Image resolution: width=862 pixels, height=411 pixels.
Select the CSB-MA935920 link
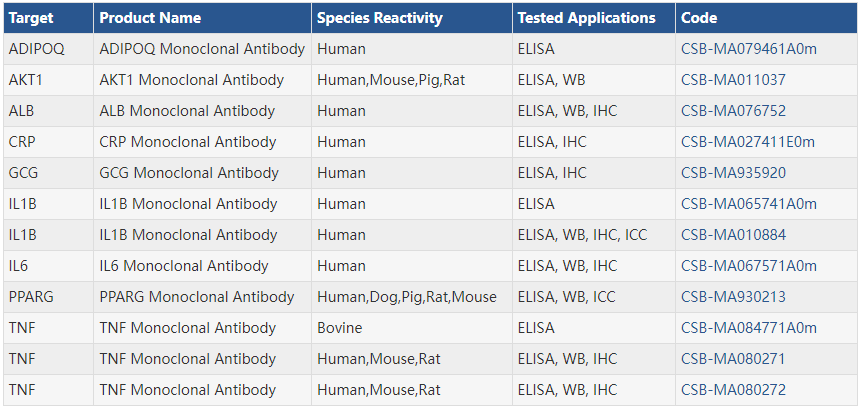(x=733, y=173)
